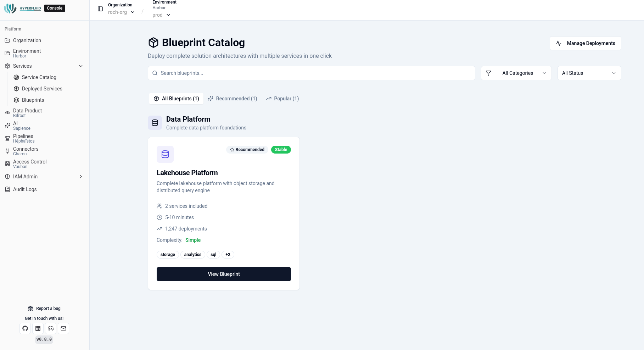Image resolution: width=644 pixels, height=350 pixels.
Task: Open Audit Logs from the sidebar
Action: coord(24,189)
